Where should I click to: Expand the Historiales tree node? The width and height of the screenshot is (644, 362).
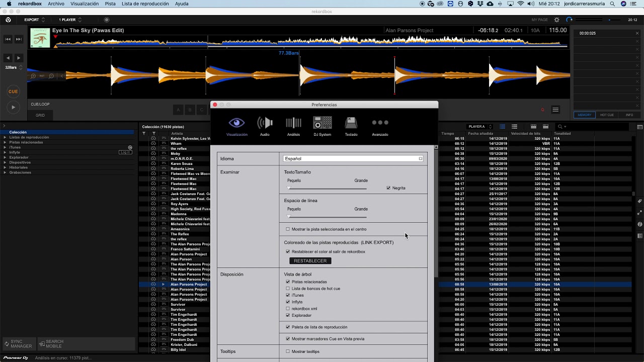[5, 167]
